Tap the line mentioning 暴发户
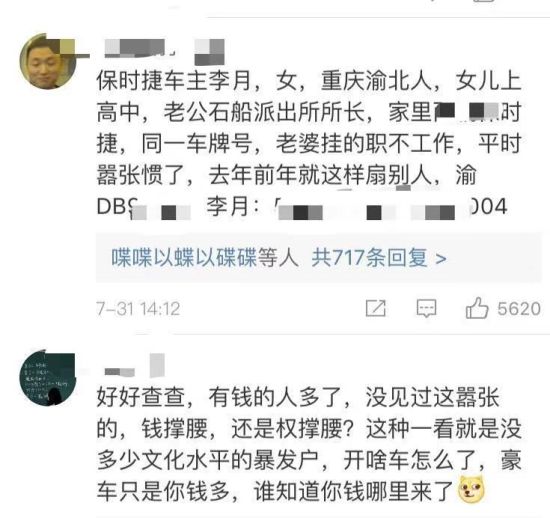Screen dimensions: 550x518 click(309, 460)
